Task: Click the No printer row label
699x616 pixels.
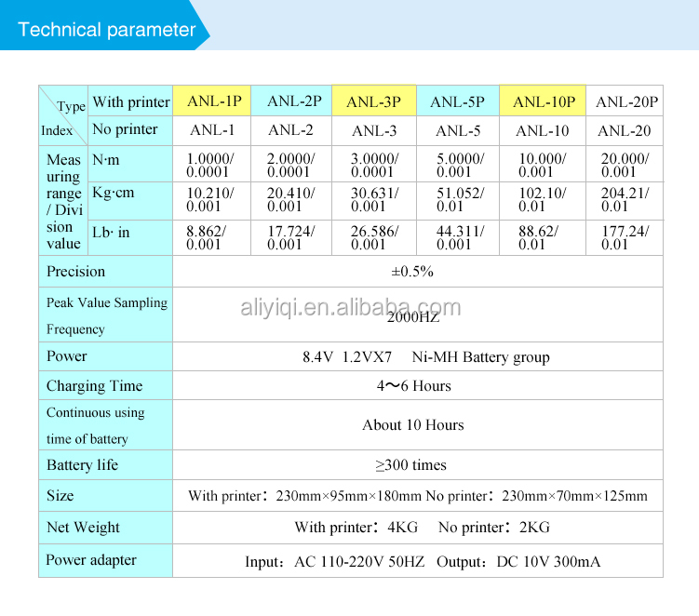Action: [125, 129]
